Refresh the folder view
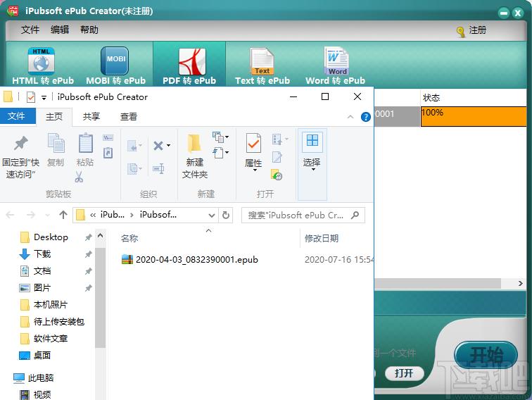The width and height of the screenshot is (532, 400). (x=226, y=215)
